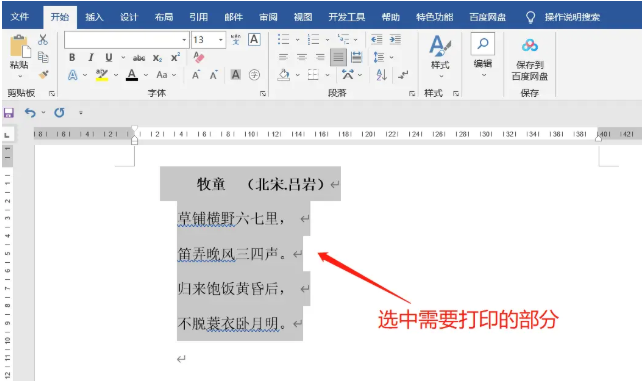
Task: Click the numbered list icon
Action: click(x=313, y=39)
